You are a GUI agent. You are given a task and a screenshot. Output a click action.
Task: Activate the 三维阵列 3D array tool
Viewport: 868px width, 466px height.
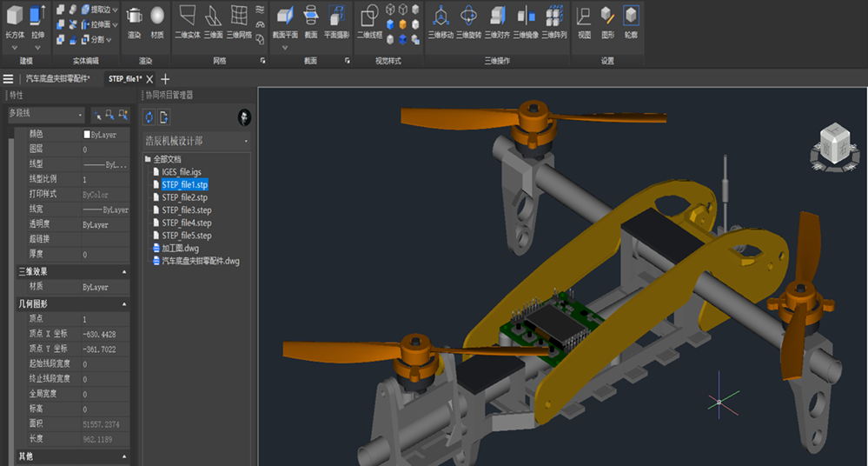click(554, 21)
